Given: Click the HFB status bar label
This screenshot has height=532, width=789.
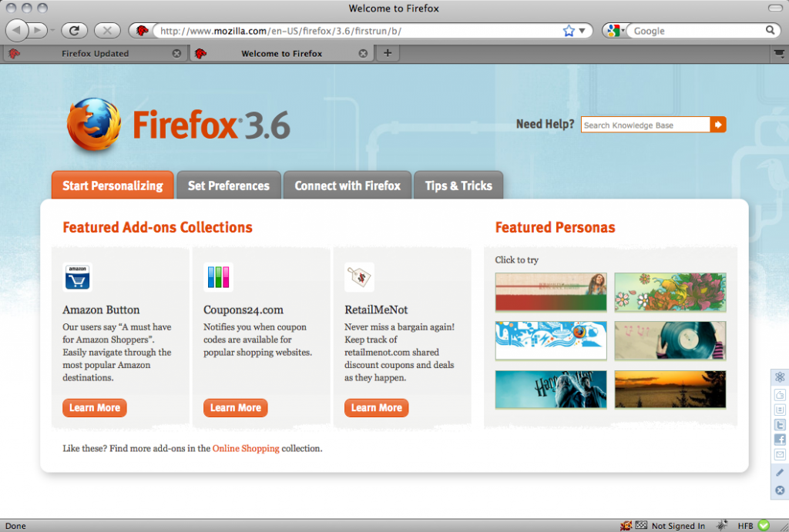Looking at the screenshot, I should point(745,526).
